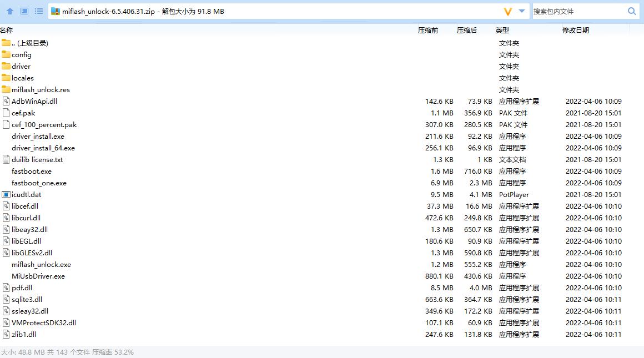Sort by 名称 column header
The width and height of the screenshot is (644, 358).
point(7,30)
